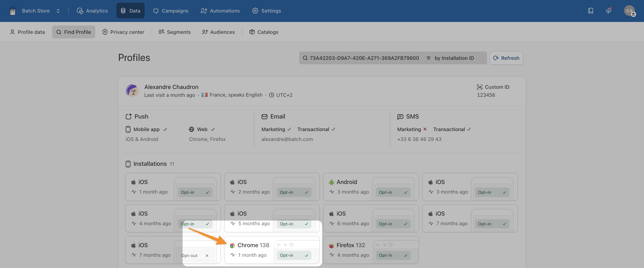Switch to the Segments tab
The width and height of the screenshot is (644, 268).
point(174,32)
